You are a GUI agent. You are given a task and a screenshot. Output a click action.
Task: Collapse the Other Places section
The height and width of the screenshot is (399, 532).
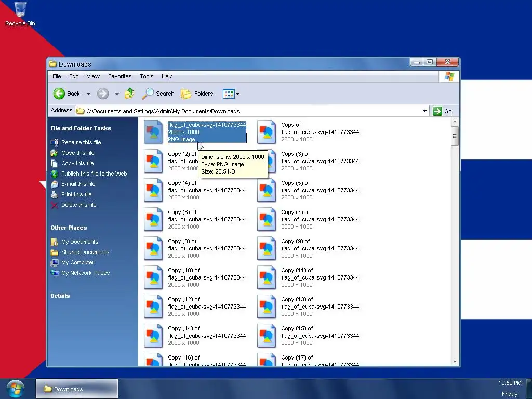pyautogui.click(x=69, y=228)
